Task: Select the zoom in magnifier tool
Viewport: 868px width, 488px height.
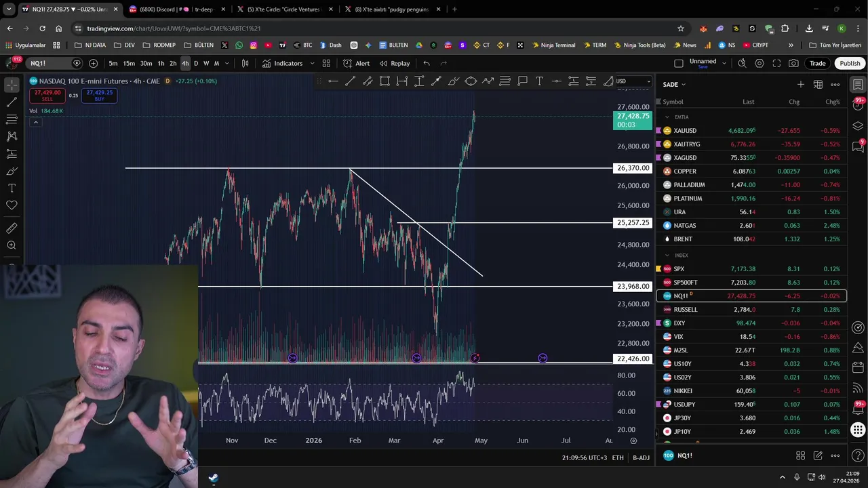Action: coord(12,245)
